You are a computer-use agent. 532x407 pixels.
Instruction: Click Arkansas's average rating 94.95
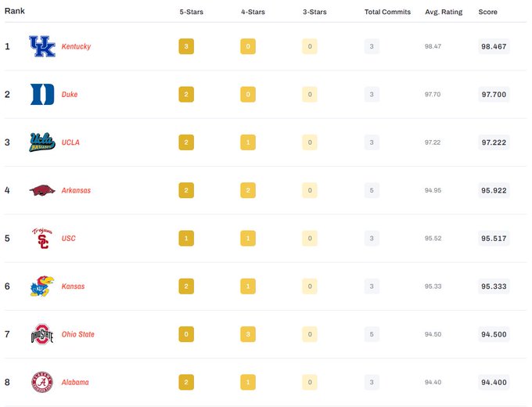(433, 190)
